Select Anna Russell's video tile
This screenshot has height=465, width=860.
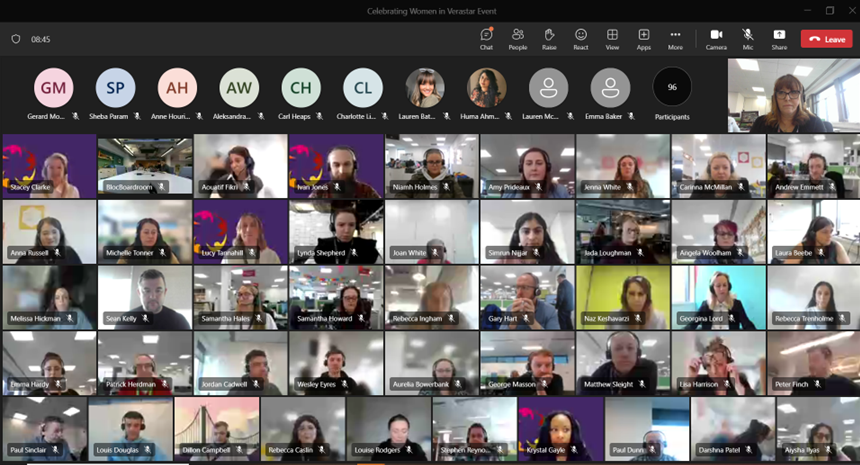pyautogui.click(x=49, y=232)
